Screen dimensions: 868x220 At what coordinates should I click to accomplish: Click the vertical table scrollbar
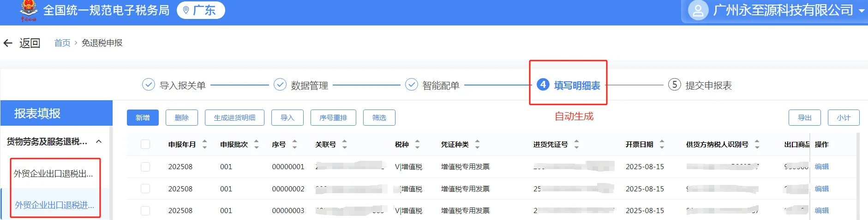tap(858, 176)
